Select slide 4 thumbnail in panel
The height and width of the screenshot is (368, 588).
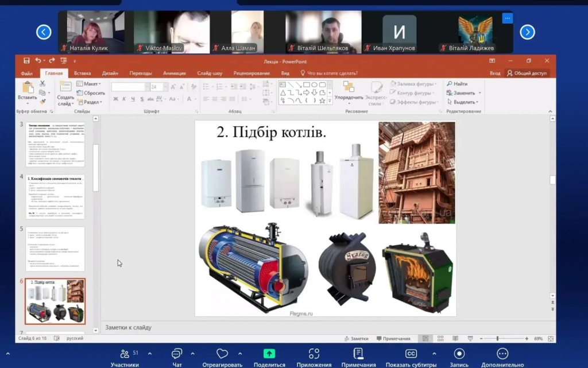[x=56, y=196]
